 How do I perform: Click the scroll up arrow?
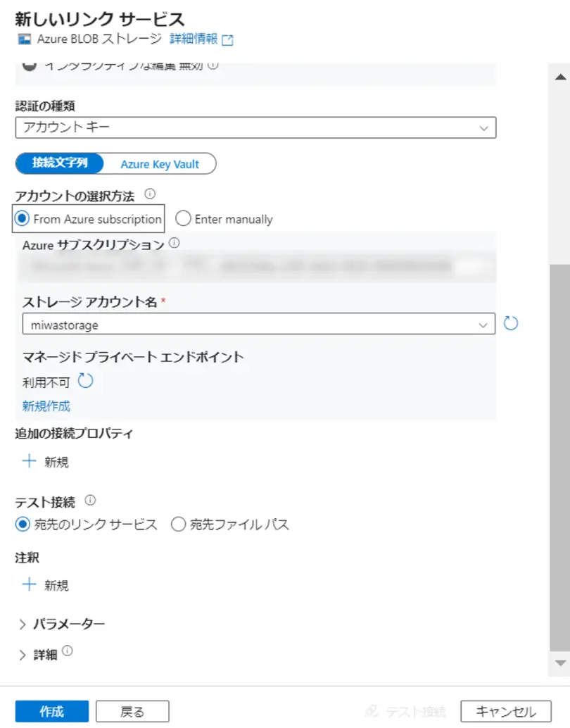click(x=561, y=77)
